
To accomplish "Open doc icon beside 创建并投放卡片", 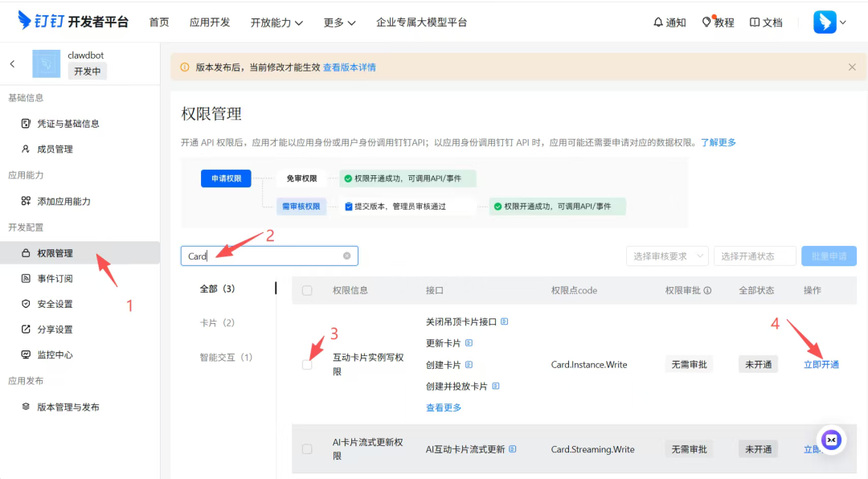I will pyautogui.click(x=495, y=386).
